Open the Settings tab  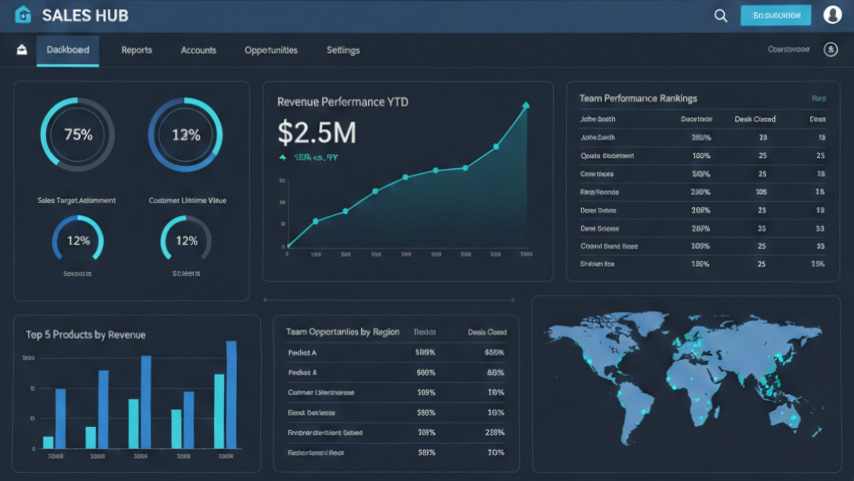click(343, 50)
